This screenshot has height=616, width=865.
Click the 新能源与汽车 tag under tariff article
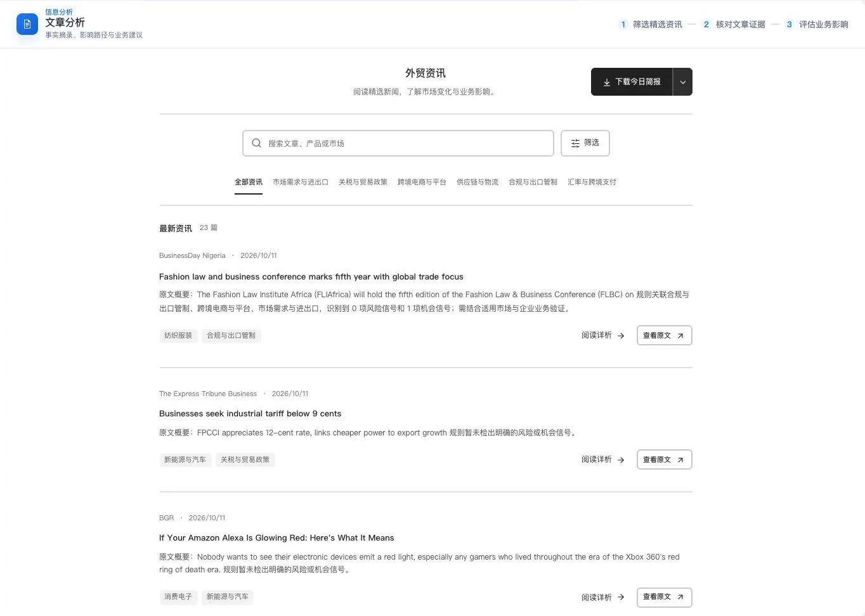coord(185,459)
